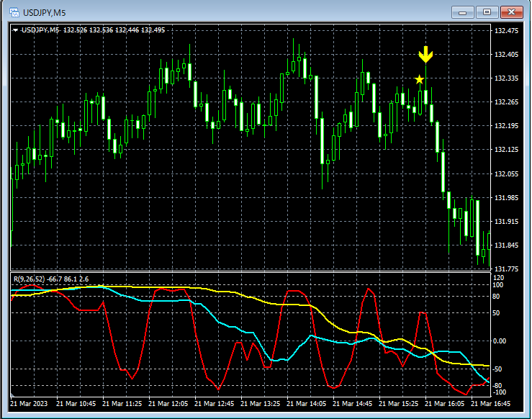Minimize the USDJPY,M5 chart window
The width and height of the screenshot is (532, 419).
(463, 12)
